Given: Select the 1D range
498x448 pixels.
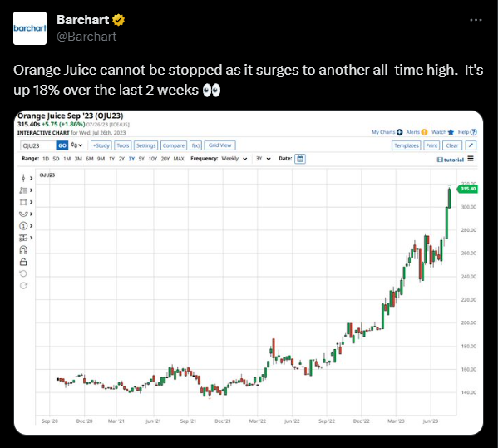Looking at the screenshot, I should coord(46,159).
